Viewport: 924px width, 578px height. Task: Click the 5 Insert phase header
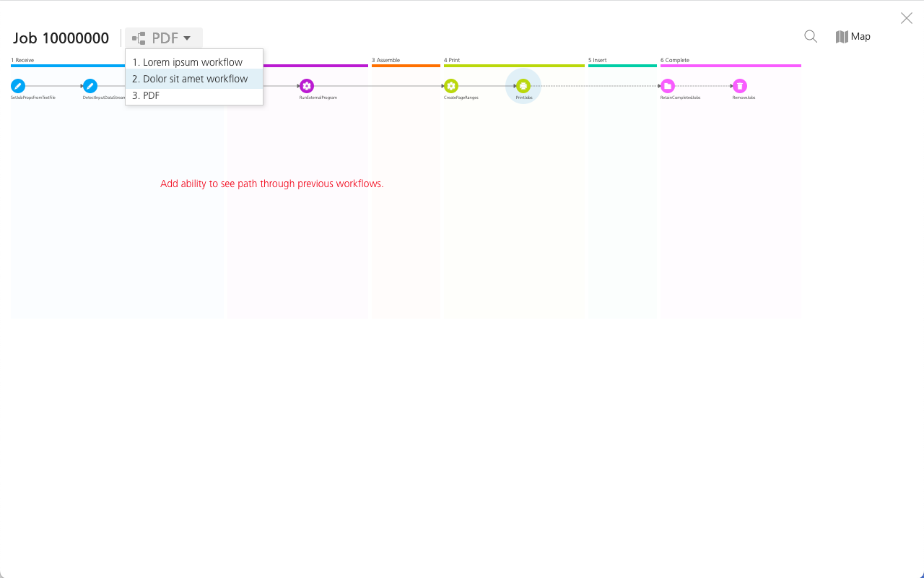pyautogui.click(x=598, y=61)
